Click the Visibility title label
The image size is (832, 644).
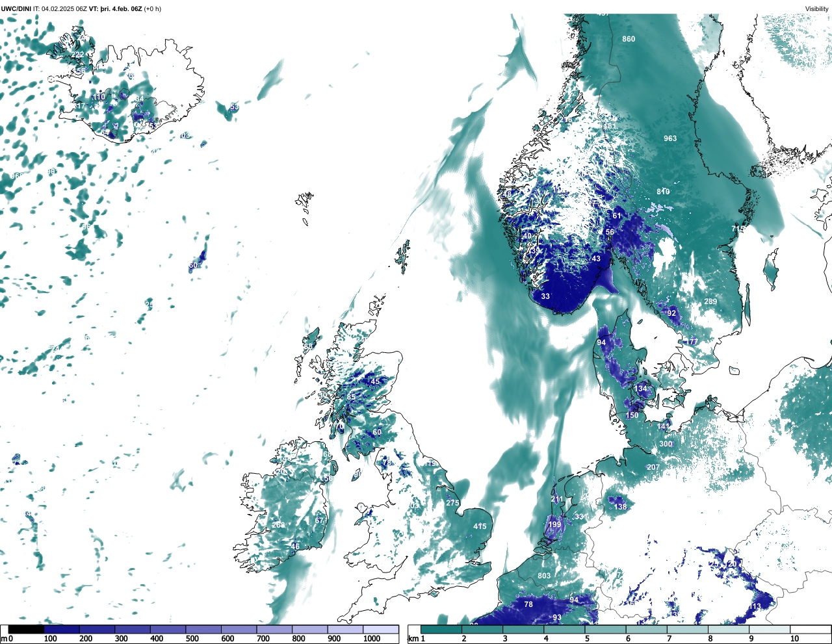pos(817,8)
